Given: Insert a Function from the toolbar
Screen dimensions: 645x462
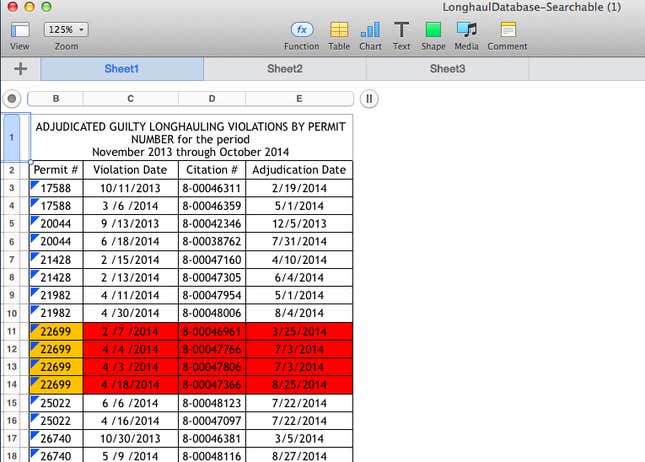Looking at the screenshot, I should point(302,30).
